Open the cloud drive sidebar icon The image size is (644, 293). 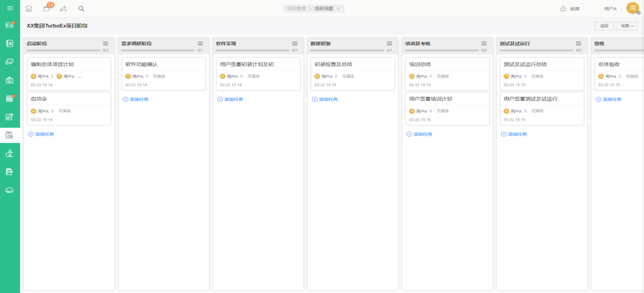point(10,190)
